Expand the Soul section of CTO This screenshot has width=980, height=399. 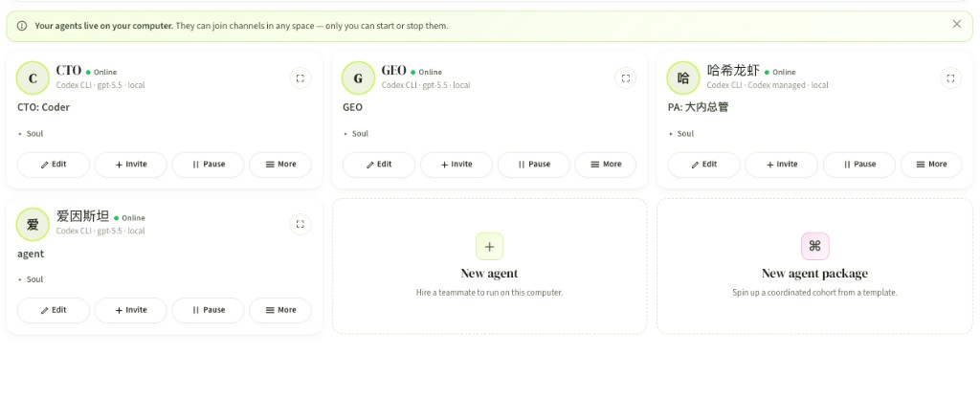click(x=31, y=134)
